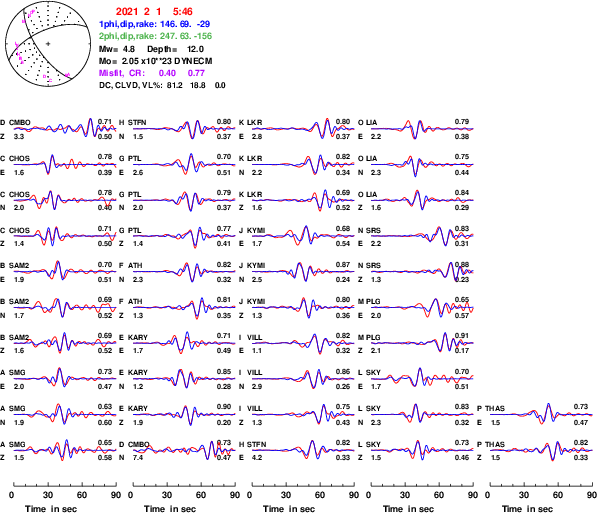Viewport: 597px width, 513px height.
Task: Select the THAS E waveform trace
Action: pyautogui.click(x=541, y=414)
